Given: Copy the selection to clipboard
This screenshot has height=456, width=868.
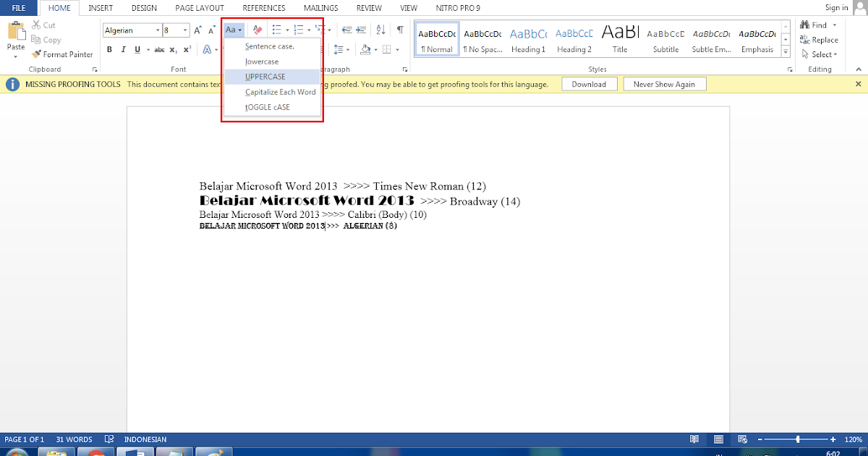Looking at the screenshot, I should (x=46, y=40).
